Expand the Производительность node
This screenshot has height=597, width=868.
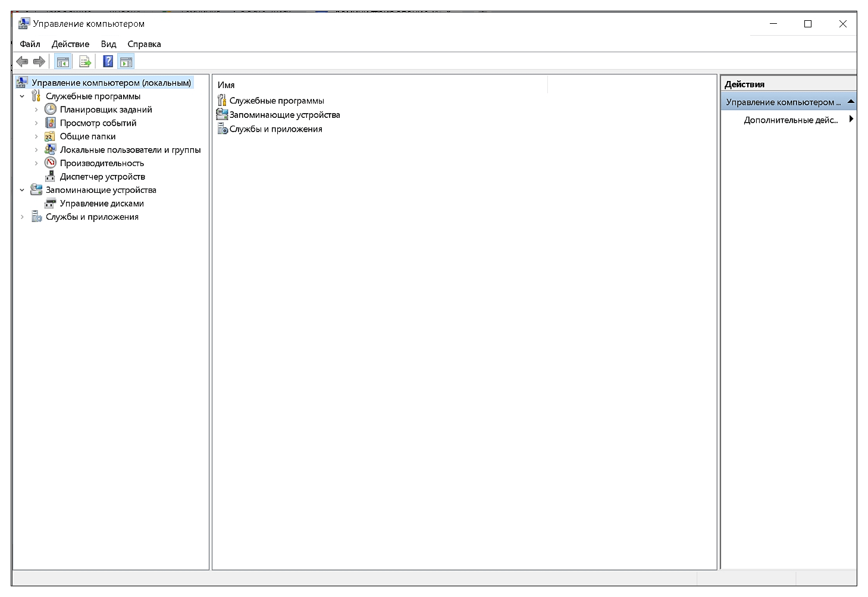click(x=36, y=163)
